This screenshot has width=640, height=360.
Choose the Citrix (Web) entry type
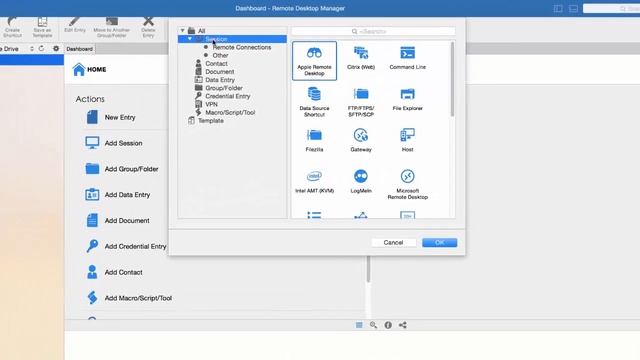point(361,58)
